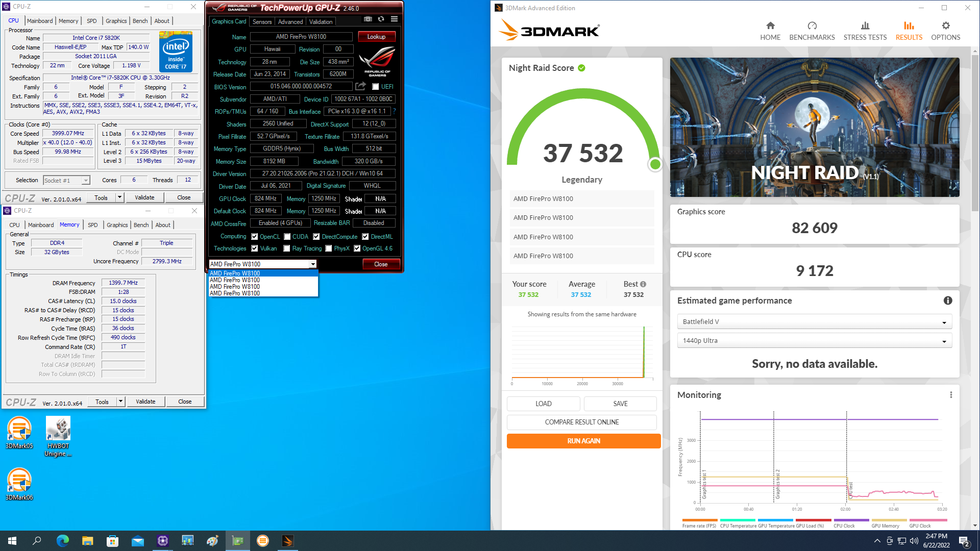The image size is (980, 551).
Task: Toggle the DirectML checkbox
Action: pyautogui.click(x=365, y=237)
